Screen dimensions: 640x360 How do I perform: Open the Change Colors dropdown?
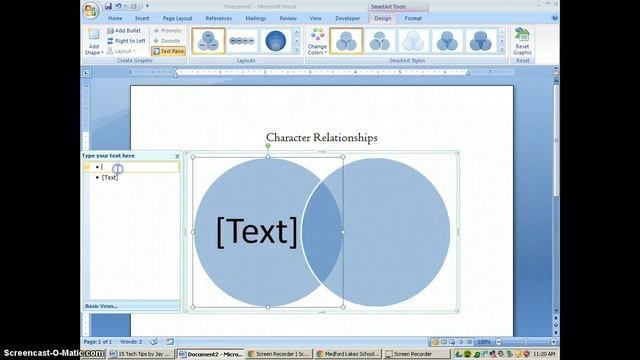pyautogui.click(x=317, y=41)
